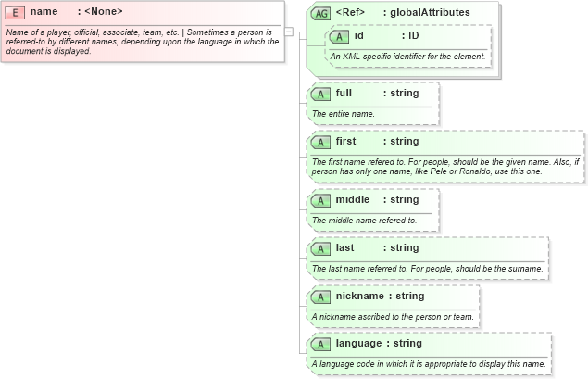Collapse the name element's attribute tree
The height and width of the screenshot is (379, 588).
click(289, 32)
